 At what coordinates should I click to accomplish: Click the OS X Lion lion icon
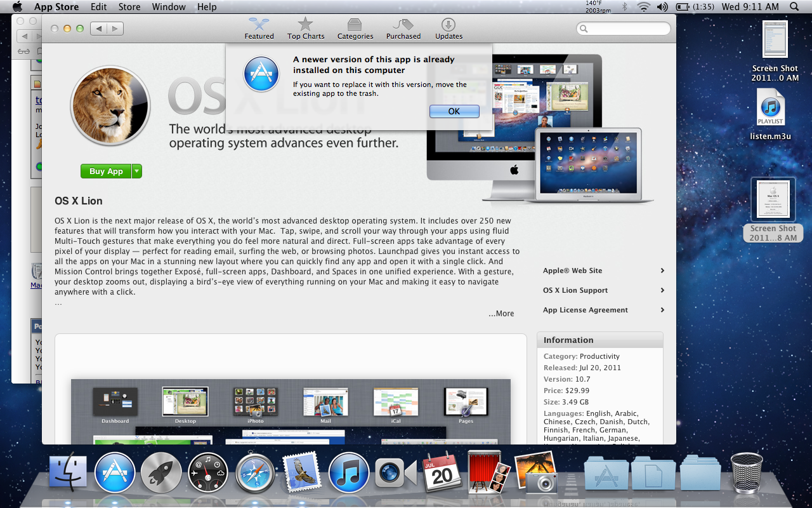(x=110, y=105)
